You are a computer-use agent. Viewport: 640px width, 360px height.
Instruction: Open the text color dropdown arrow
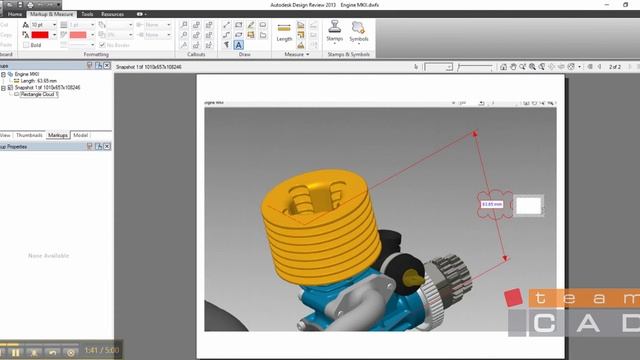pyautogui.click(x=54, y=35)
